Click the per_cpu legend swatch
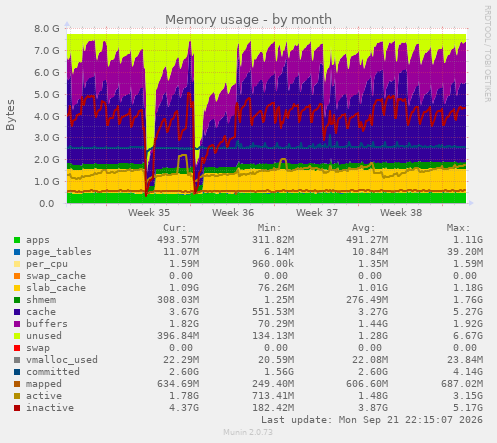497x443 pixels. [x=17, y=264]
